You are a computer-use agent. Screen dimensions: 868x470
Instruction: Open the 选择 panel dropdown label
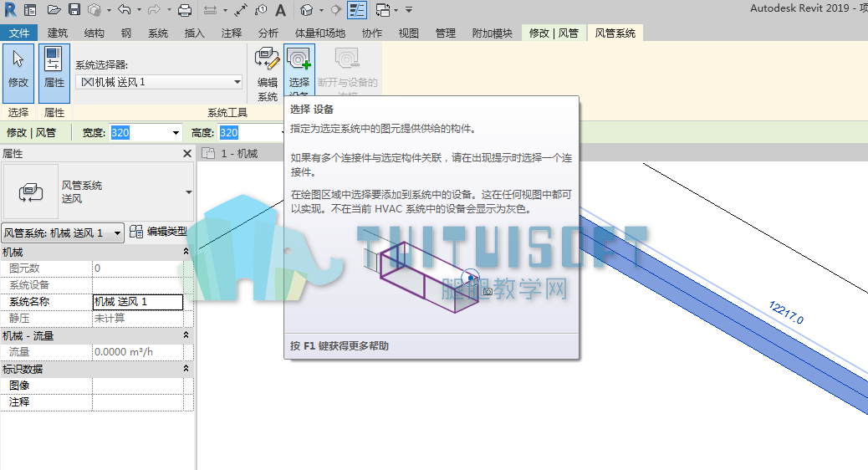(18, 112)
